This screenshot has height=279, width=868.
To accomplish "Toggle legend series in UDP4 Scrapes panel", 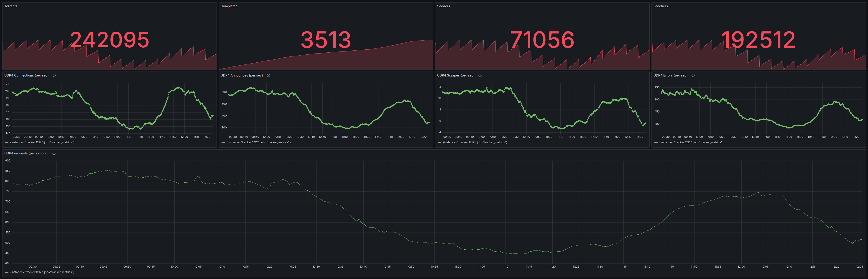I will tap(475, 143).
